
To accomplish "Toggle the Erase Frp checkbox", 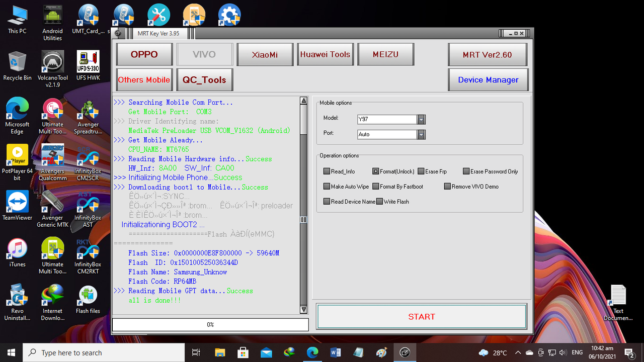I will pyautogui.click(x=421, y=171).
